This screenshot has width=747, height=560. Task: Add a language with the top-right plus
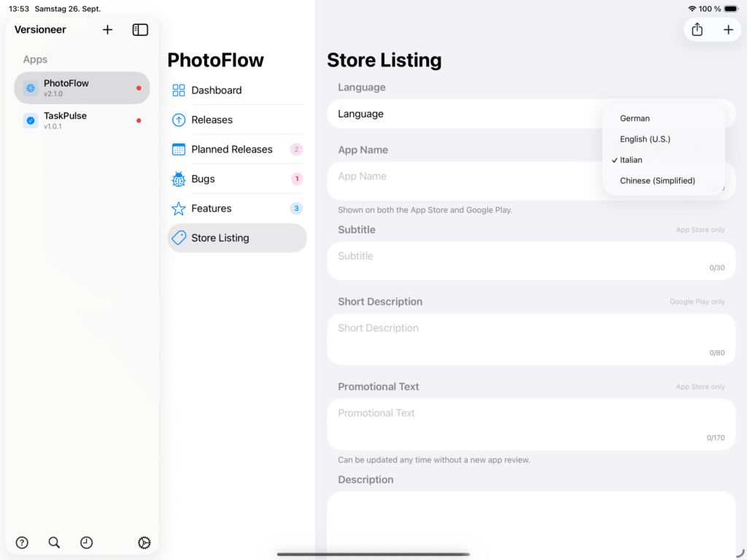coord(728,29)
